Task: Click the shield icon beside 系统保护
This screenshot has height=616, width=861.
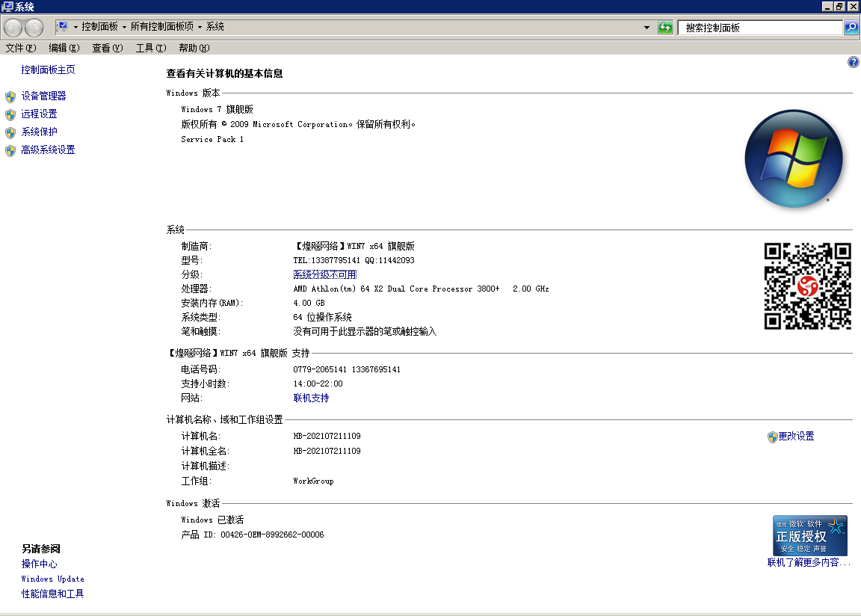Action: pyautogui.click(x=10, y=133)
